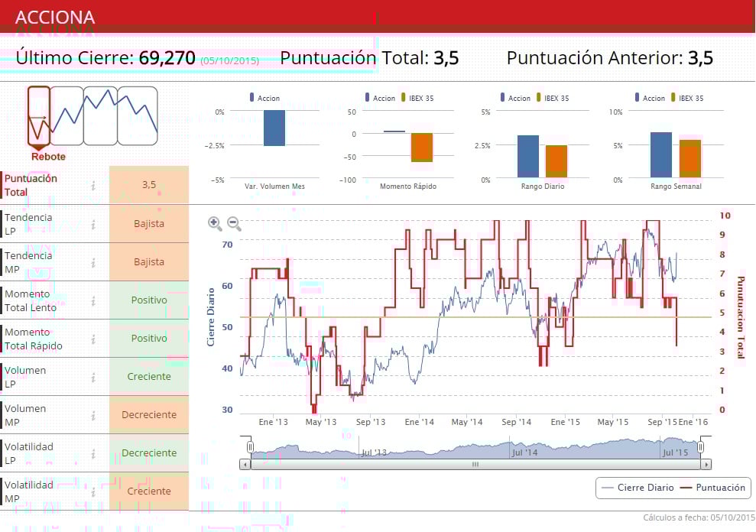Open info icon for Tendencia LP
The width and height of the screenshot is (756, 532).
click(x=93, y=224)
